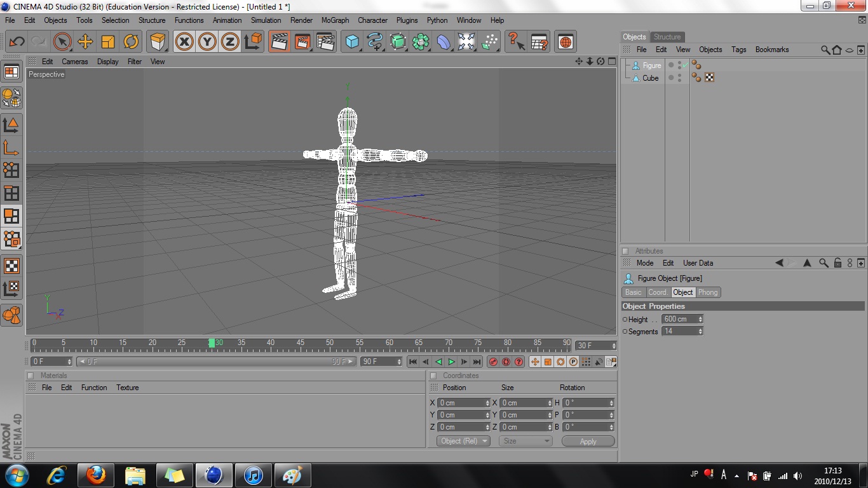Open the Basic attributes tab
868x488 pixels.
634,292
